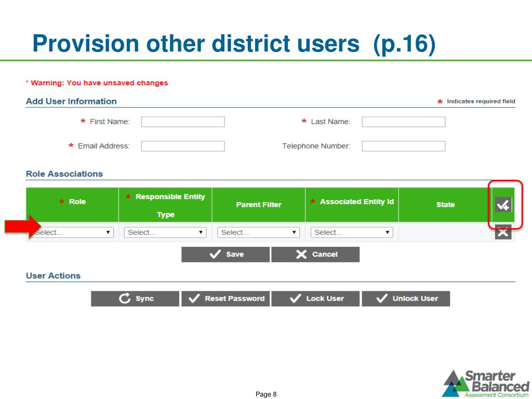This screenshot has width=532, height=399.
Task: Click the Sync button
Action: pyautogui.click(x=135, y=299)
